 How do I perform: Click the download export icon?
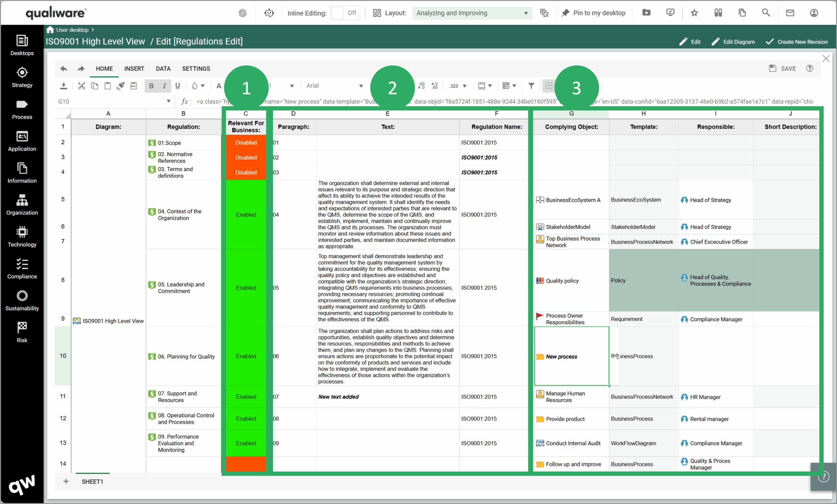pos(63,86)
